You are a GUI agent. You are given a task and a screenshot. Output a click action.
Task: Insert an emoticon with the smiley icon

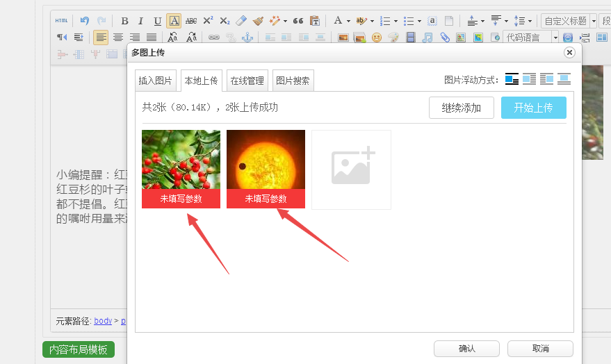coord(377,38)
